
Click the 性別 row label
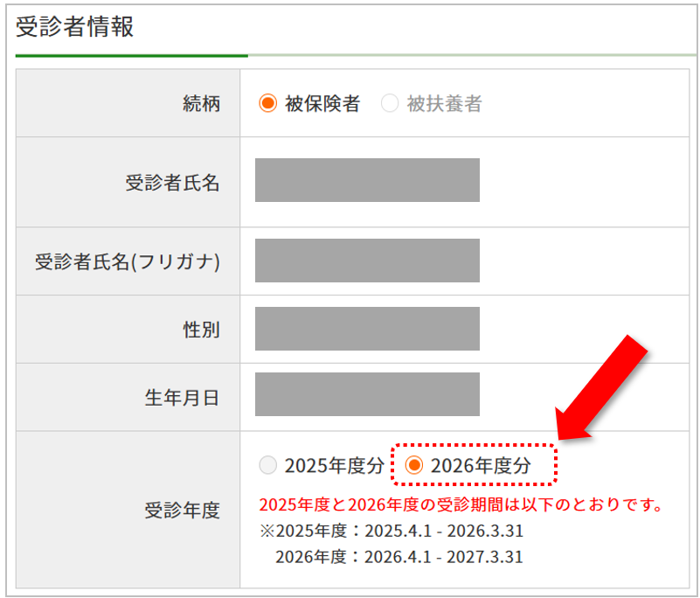[x=204, y=328]
